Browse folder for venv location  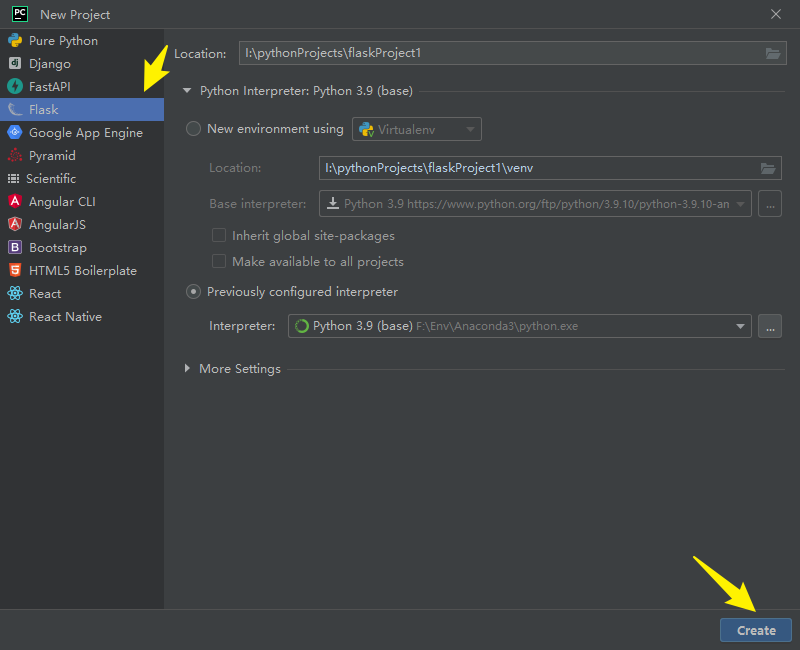click(x=768, y=168)
